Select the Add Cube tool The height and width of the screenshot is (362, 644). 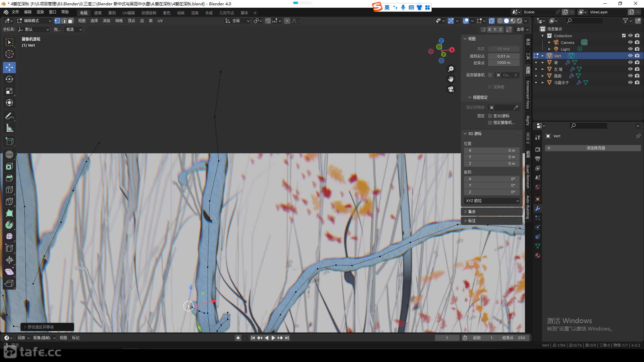[9, 141]
